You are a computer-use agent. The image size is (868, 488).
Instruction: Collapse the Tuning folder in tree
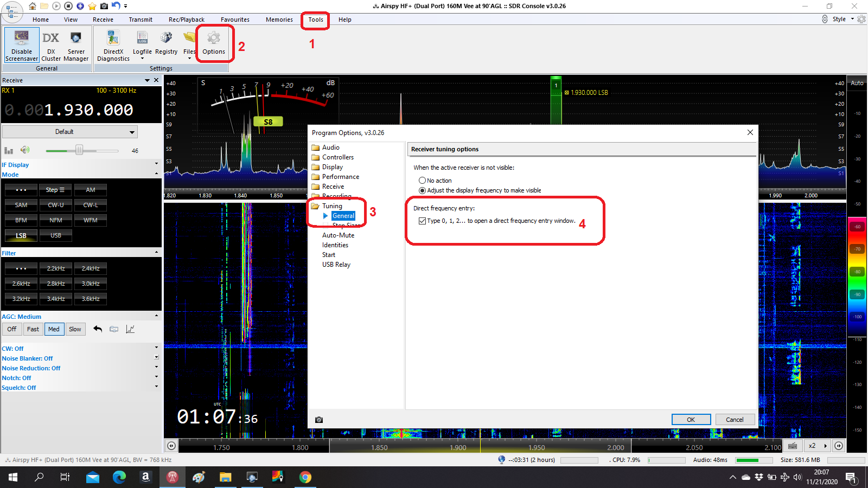pos(315,206)
